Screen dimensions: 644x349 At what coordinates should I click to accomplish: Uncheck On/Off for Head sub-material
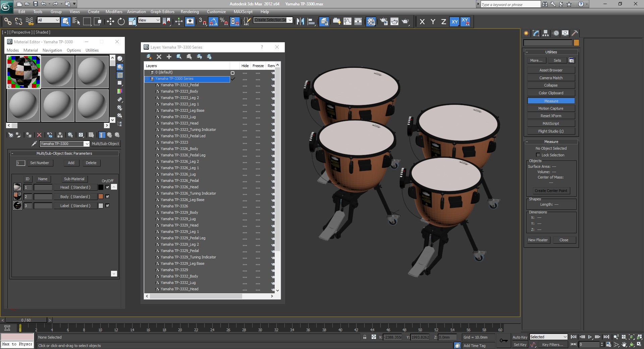[x=107, y=187]
